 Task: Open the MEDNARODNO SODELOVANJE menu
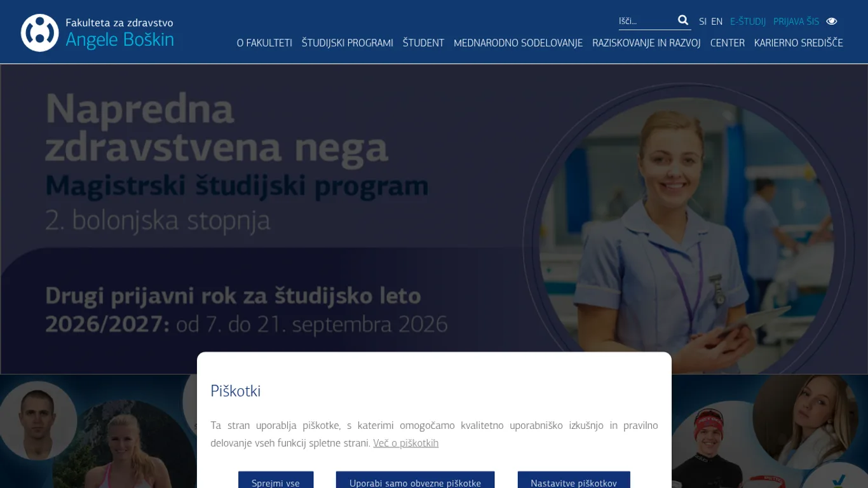click(x=518, y=43)
